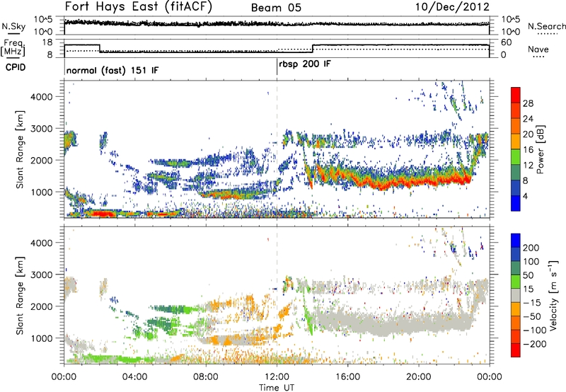The width and height of the screenshot is (566, 392).
Task: Click the "Velocity [m s-1]" colorbar title
Action: [x=553, y=295]
